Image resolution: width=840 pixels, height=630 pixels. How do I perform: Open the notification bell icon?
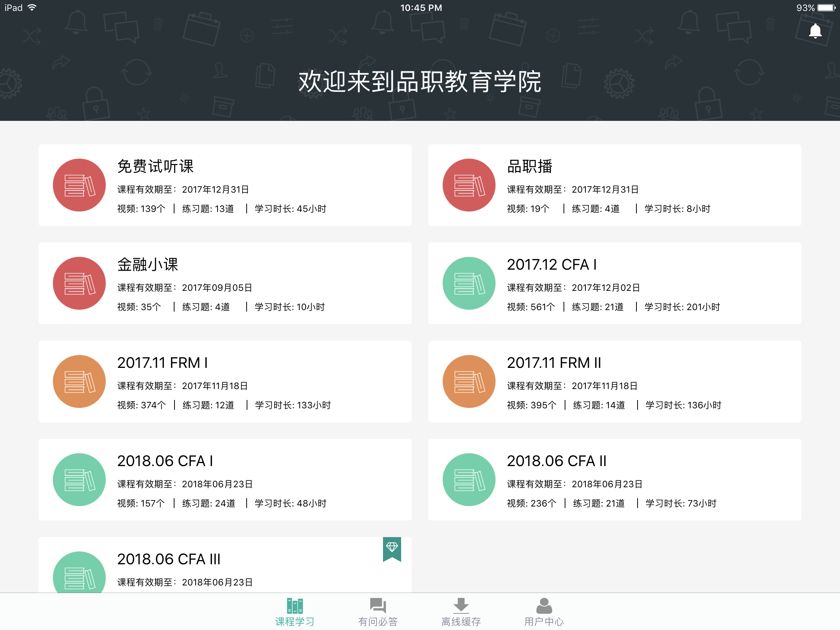815,31
